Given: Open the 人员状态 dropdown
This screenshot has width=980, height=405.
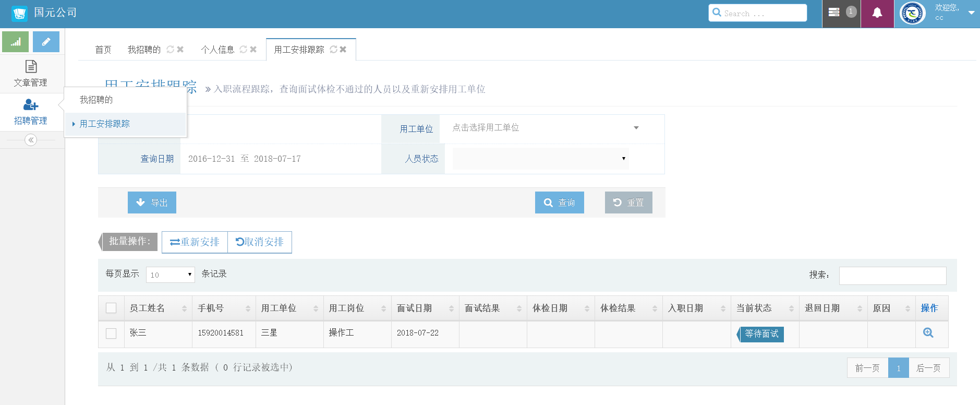Looking at the screenshot, I should pos(540,159).
